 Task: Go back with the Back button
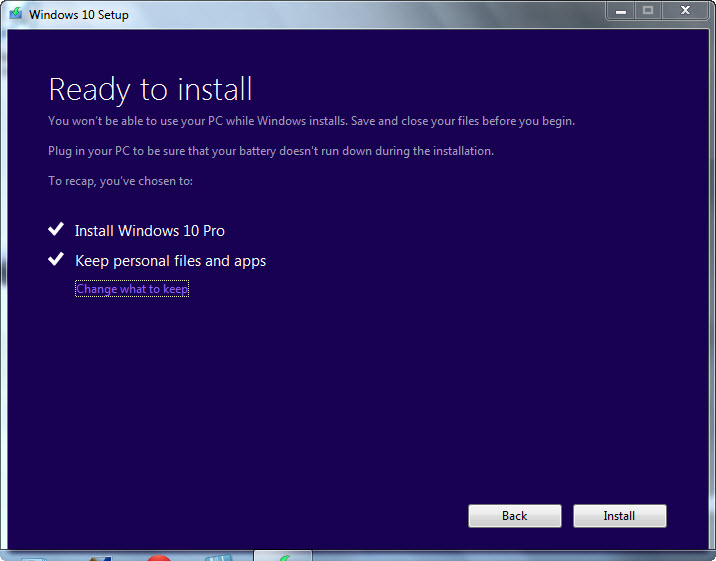tap(515, 516)
